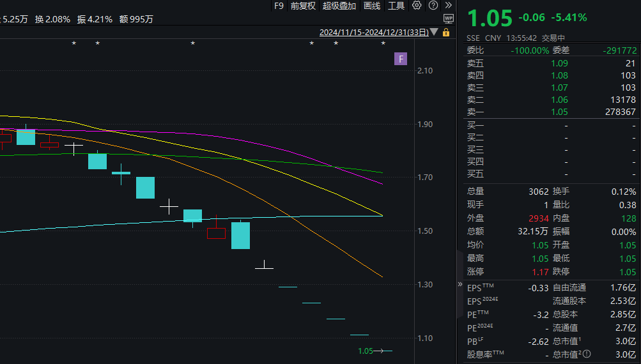This screenshot has width=641, height=364.
Task: Click the 换手 value 0.12%
Action: click(x=623, y=192)
